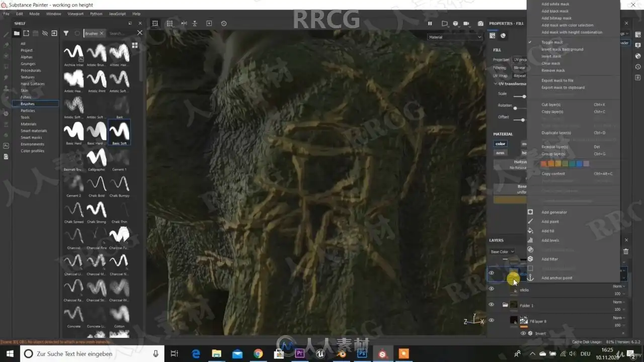
Task: Open the Material viewport mode dropdown
Action: pos(455,37)
